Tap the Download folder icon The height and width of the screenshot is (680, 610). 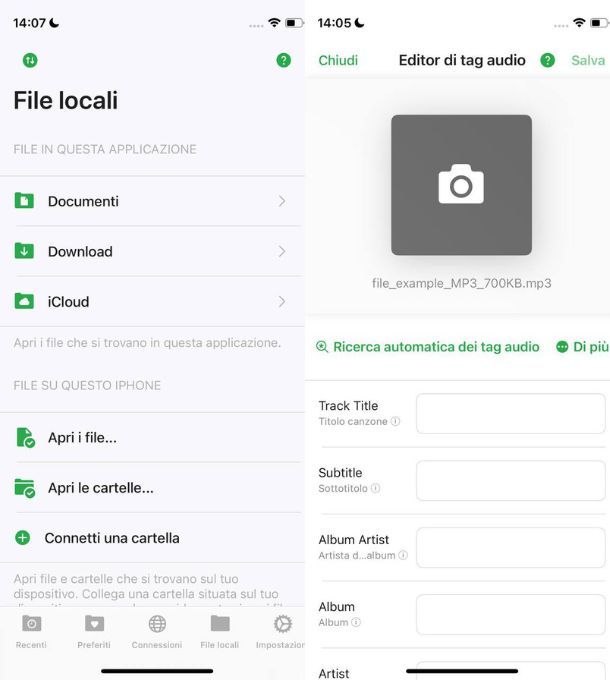coord(24,251)
